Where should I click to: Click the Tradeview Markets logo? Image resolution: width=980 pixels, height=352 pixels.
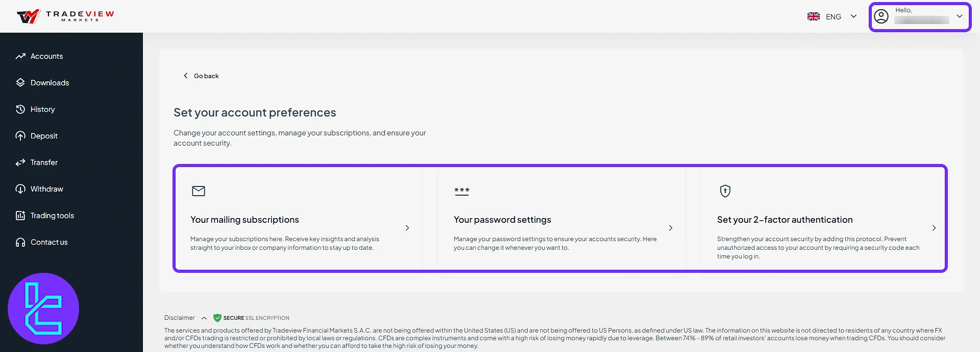(x=65, y=16)
